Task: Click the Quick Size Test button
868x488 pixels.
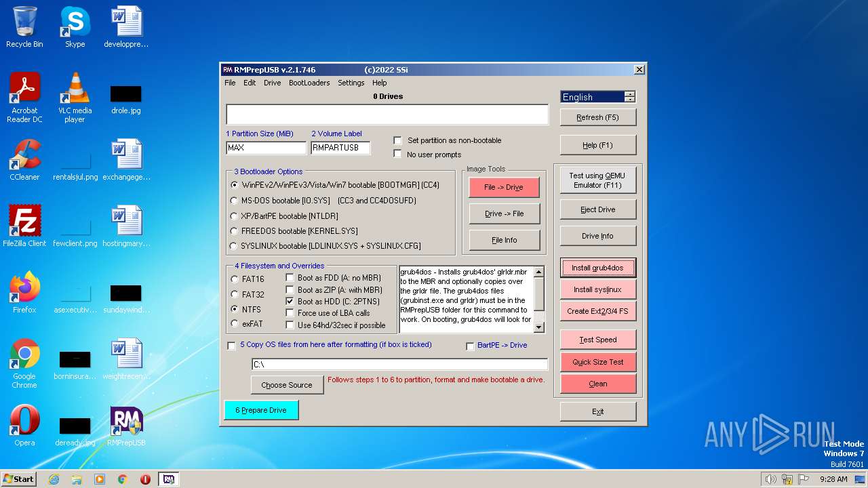Action: tap(598, 362)
